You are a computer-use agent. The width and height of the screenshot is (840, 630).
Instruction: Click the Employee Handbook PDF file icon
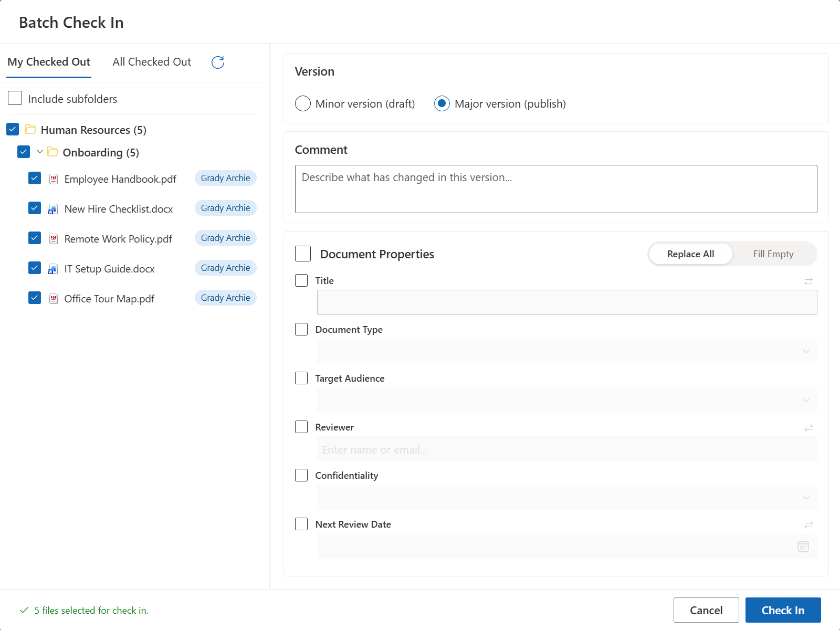click(x=54, y=179)
